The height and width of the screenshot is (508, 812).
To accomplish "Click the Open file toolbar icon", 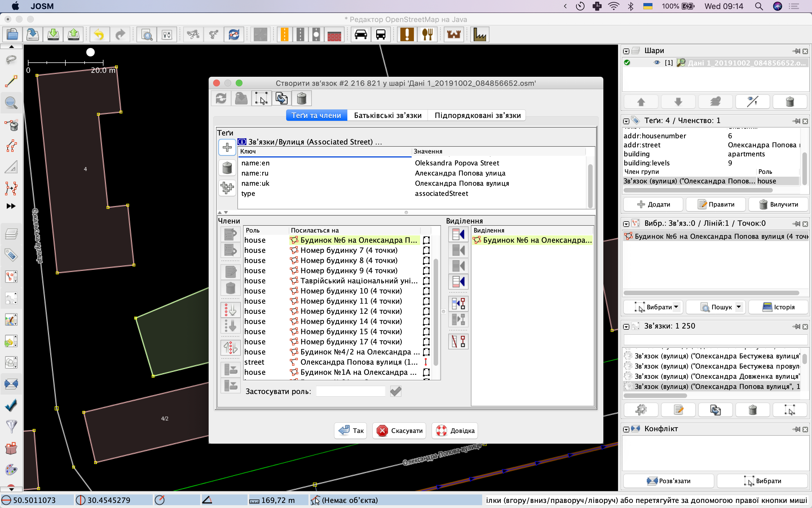I will coord(12,34).
